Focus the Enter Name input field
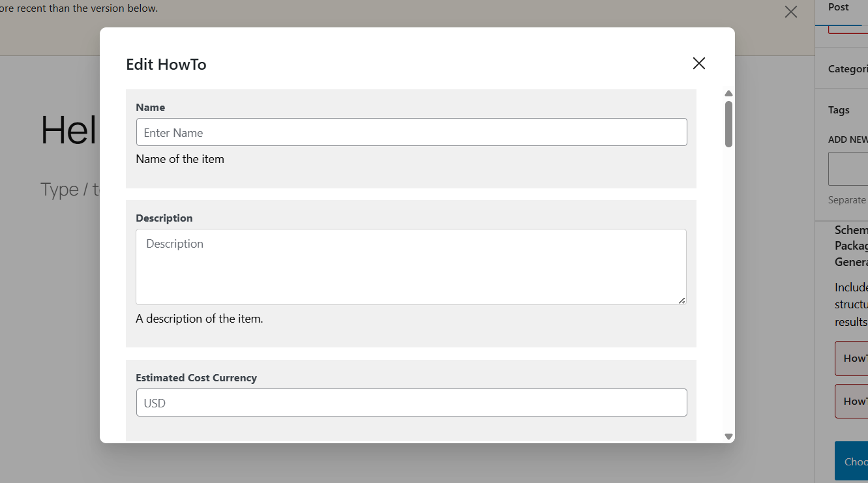 click(412, 132)
